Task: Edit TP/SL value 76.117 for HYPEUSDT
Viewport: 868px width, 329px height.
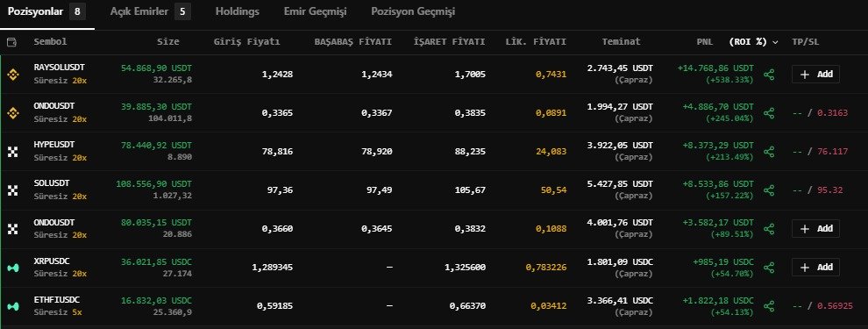Action: point(832,151)
